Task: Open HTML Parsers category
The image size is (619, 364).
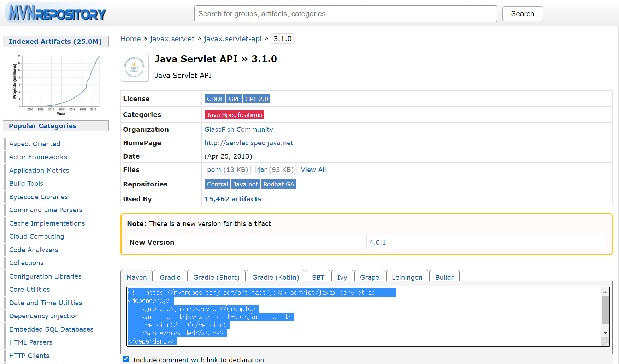Action: click(31, 342)
